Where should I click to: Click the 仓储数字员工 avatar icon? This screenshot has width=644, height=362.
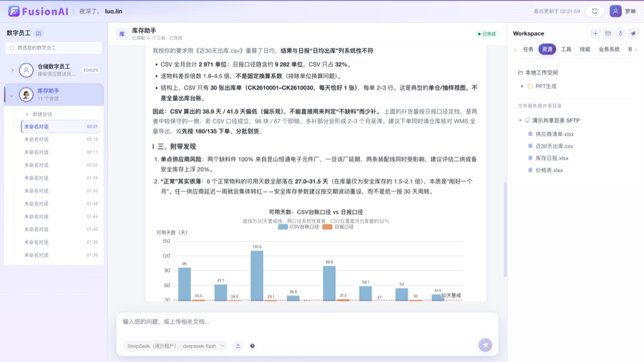26,70
